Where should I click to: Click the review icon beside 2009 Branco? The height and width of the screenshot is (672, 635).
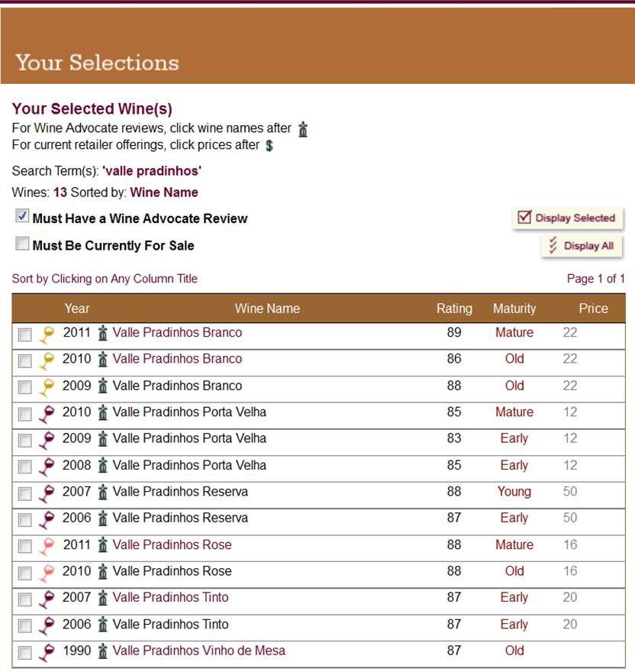(103, 386)
